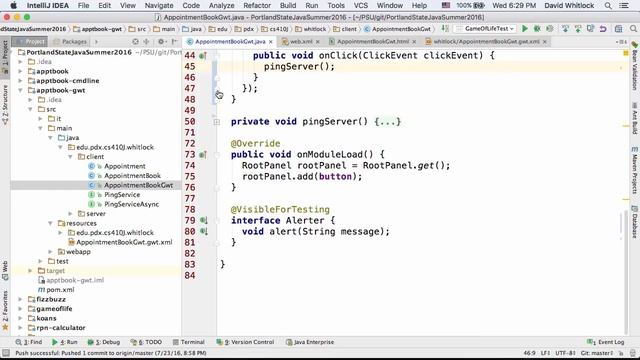Click collapse all icon in Project panel
640x360 pixels.
pos(146,42)
